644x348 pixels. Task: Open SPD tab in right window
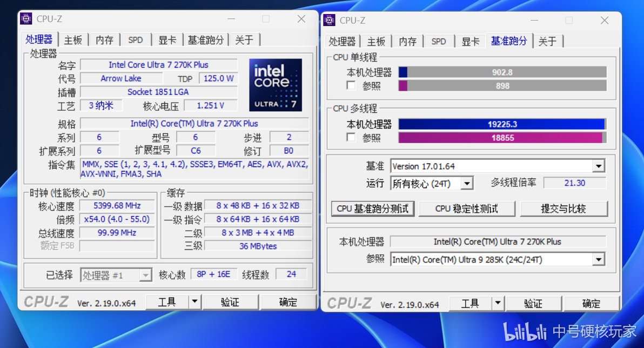(439, 42)
